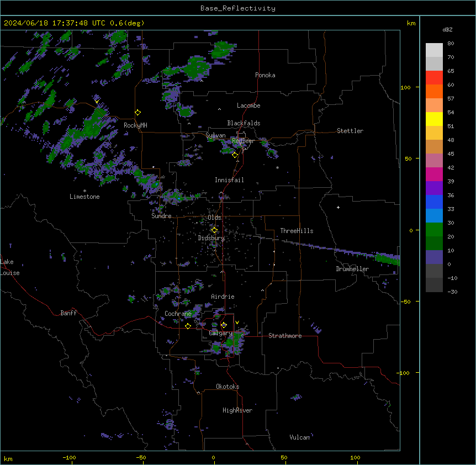The width and height of the screenshot is (476, 465).
Task: Click the Strathmore label
Action: click(285, 336)
